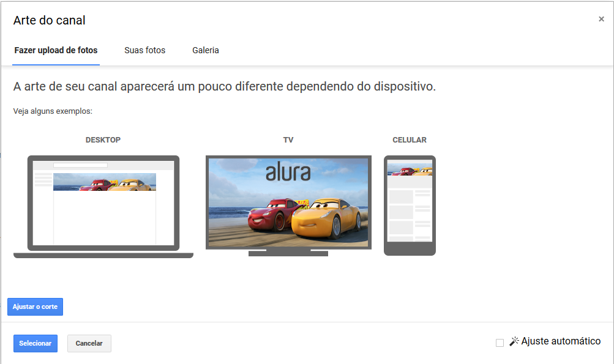The image size is (614, 364).
Task: Close the Arte do canal dialog
Action: (x=602, y=19)
